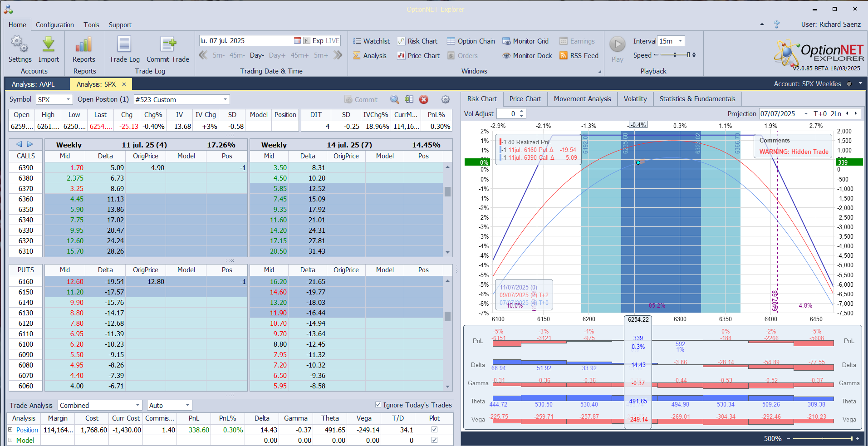Expand the Position analysis row

pos(10,430)
